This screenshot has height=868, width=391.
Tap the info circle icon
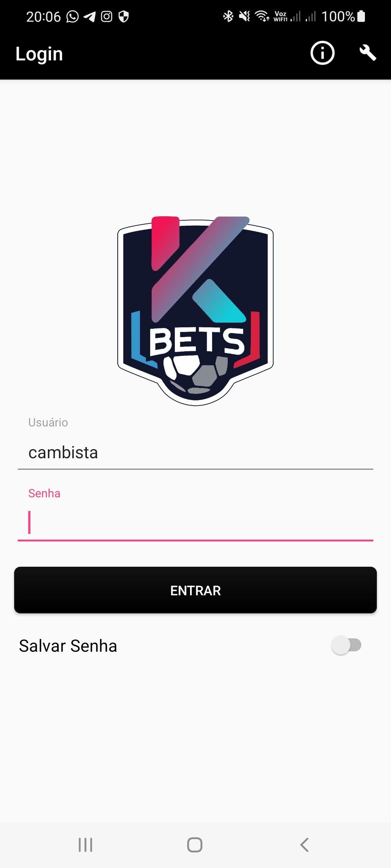(x=322, y=53)
